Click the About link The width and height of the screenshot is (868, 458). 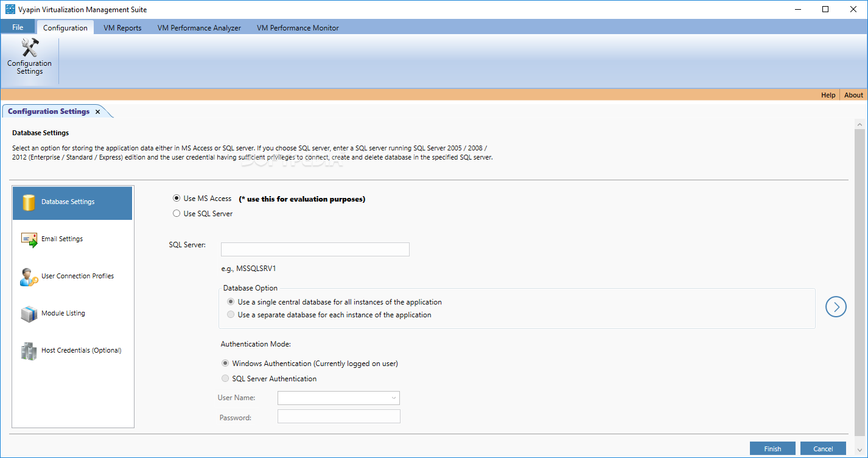click(x=853, y=95)
